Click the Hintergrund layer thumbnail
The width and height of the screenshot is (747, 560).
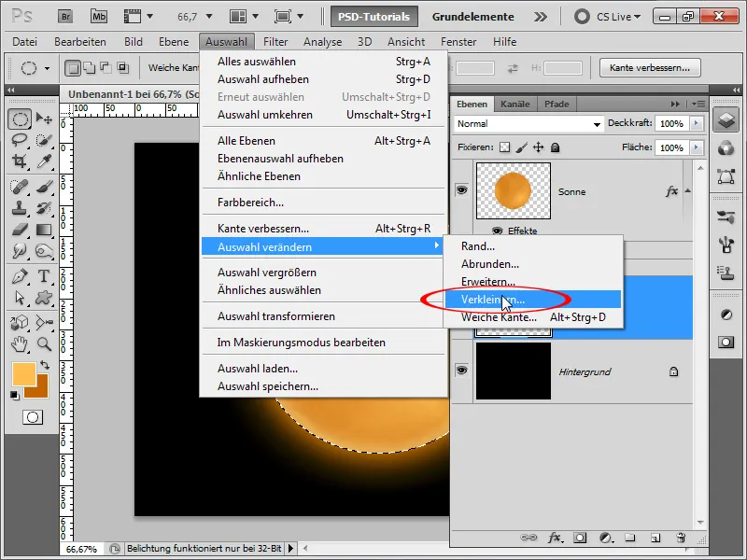514,371
